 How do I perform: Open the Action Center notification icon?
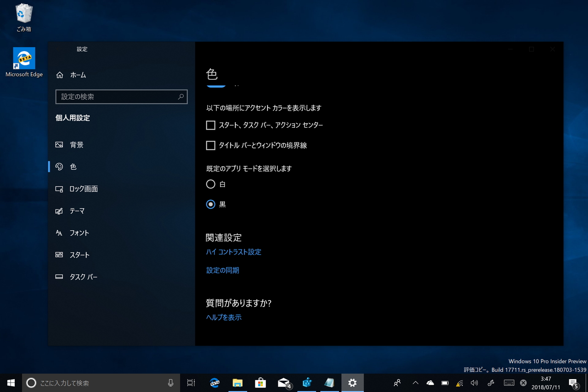(573, 383)
